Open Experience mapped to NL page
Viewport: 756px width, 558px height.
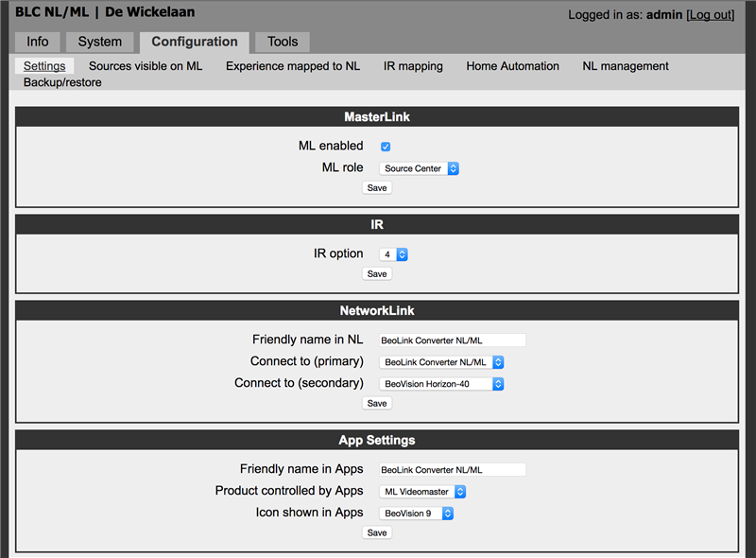(293, 66)
